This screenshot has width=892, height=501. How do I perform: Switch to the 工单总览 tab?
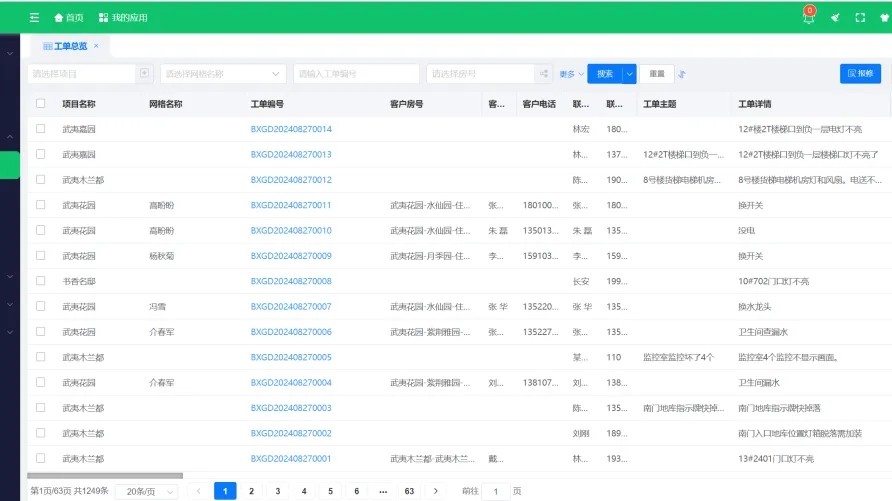[x=70, y=46]
